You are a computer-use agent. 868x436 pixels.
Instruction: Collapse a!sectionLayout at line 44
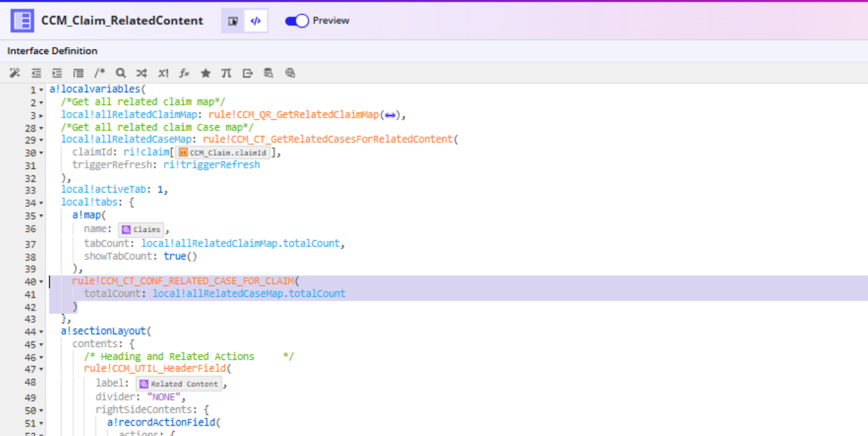(42, 332)
